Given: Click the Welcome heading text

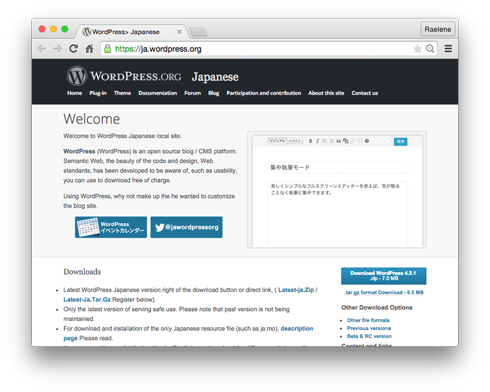Looking at the screenshot, I should pos(92,119).
